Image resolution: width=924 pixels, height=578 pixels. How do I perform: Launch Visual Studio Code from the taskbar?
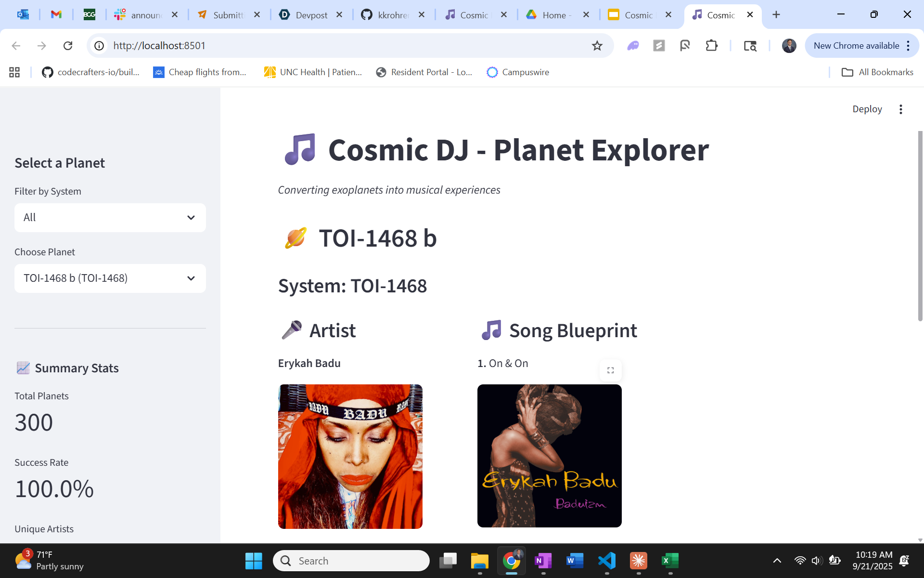[606, 561]
